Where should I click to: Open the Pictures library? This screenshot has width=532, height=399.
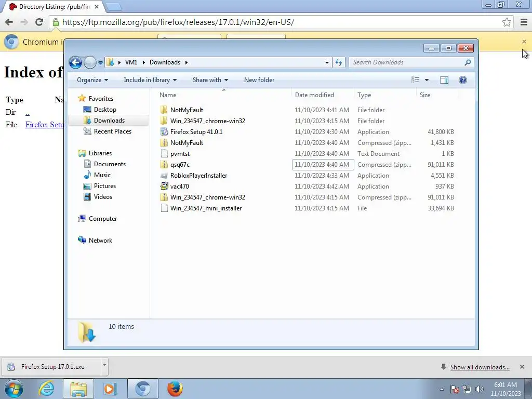104,186
